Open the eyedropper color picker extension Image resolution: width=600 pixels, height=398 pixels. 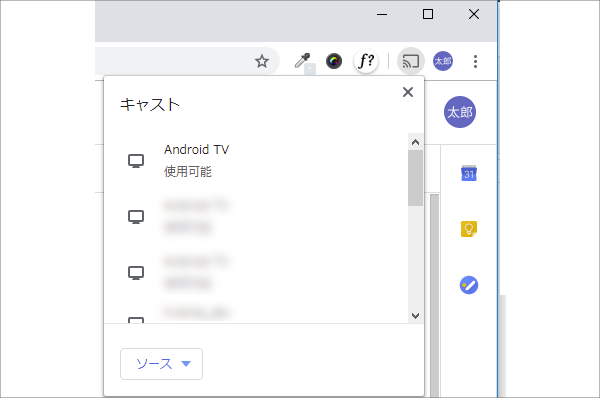pyautogui.click(x=302, y=61)
